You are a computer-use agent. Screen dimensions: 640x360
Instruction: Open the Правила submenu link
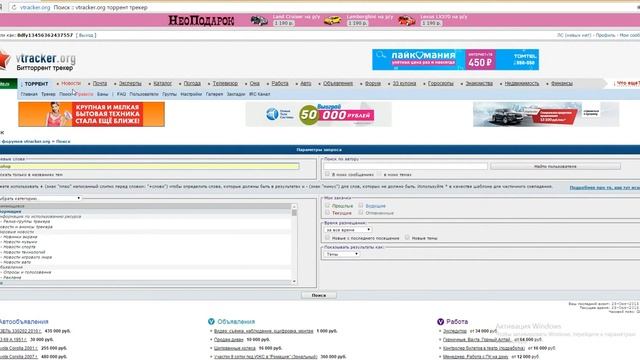pos(84,94)
